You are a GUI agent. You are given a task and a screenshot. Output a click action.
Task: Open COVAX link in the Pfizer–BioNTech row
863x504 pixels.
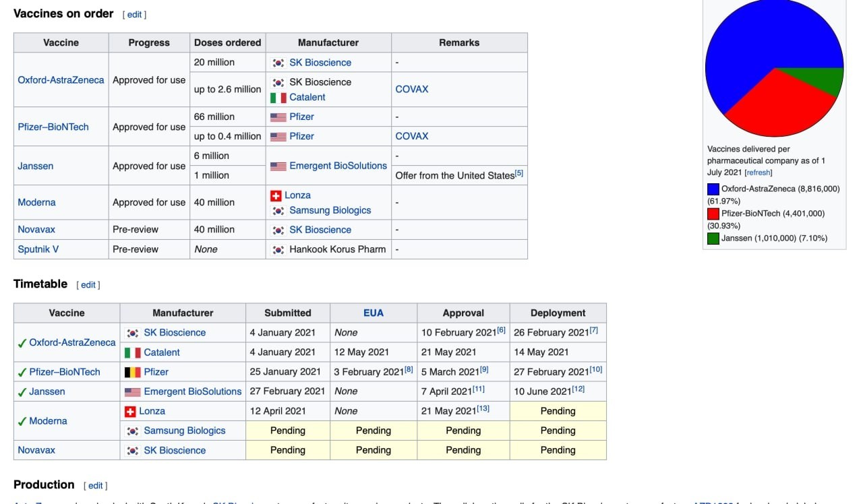(x=412, y=136)
